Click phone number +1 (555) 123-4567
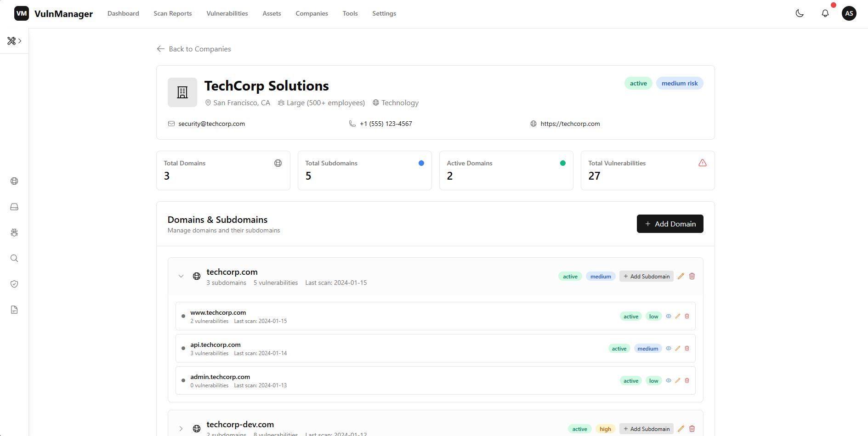 point(386,124)
